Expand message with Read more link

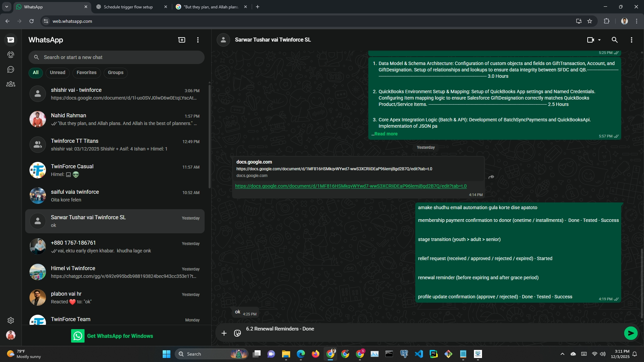386,134
